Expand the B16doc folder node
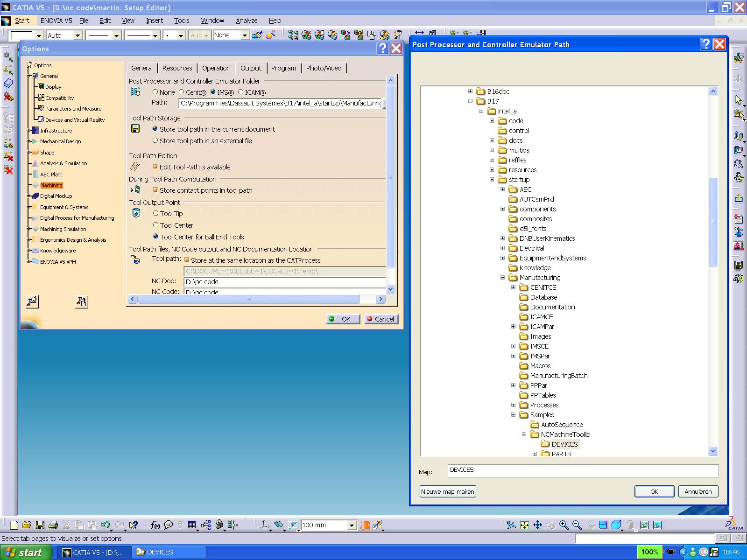Viewport: 747px width, 560px height. tap(470, 91)
